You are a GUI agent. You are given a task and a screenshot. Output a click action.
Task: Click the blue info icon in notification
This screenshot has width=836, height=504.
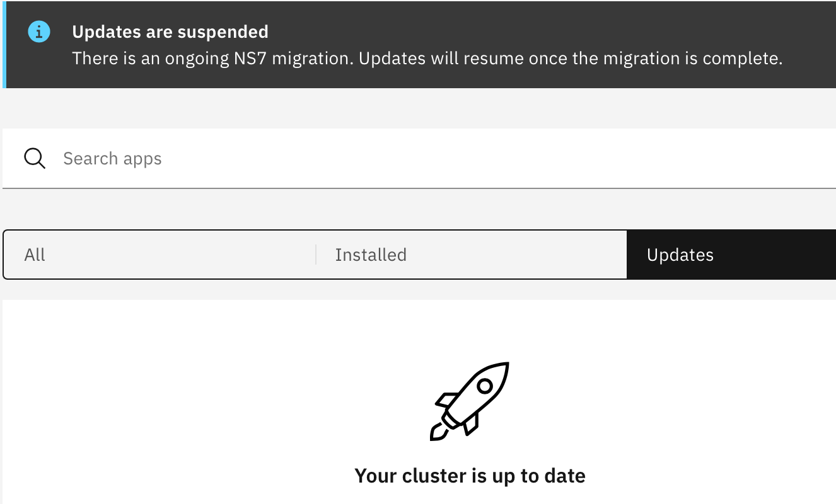pyautogui.click(x=39, y=31)
